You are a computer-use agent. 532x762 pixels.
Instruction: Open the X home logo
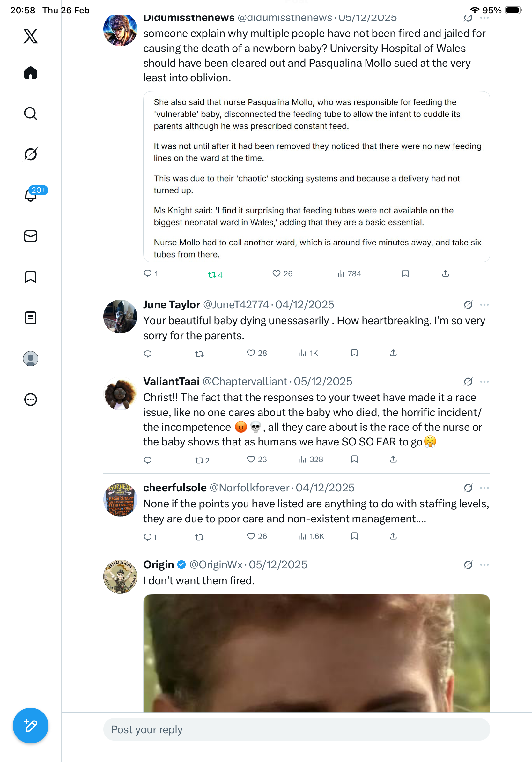[31, 36]
